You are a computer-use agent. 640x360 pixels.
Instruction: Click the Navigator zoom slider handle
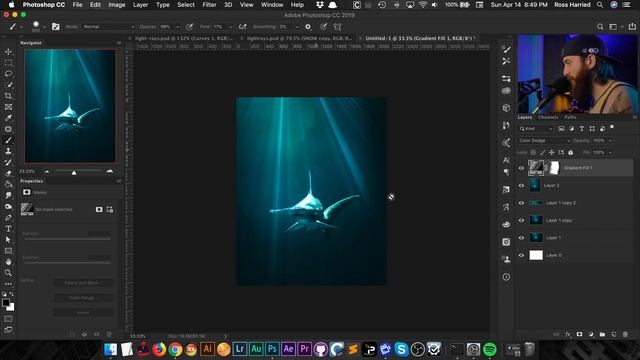[74, 173]
